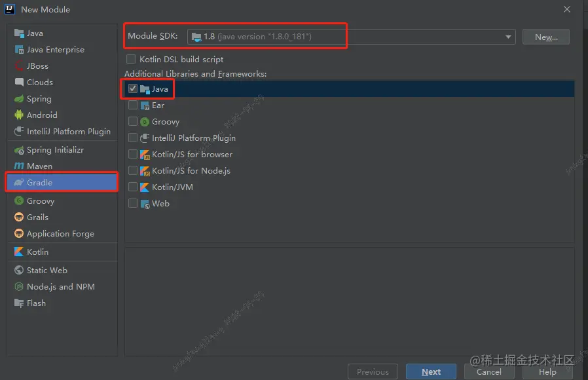
Task: Check the Kotlin/JS for browser checkbox
Action: point(133,154)
